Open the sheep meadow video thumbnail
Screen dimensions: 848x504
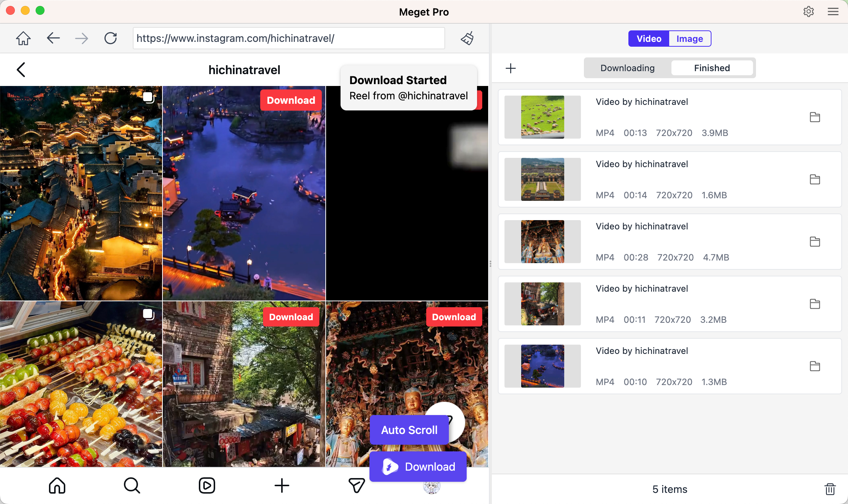point(543,117)
